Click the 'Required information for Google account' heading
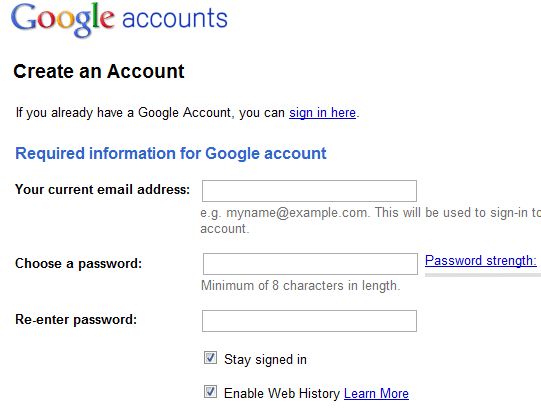541x413 pixels. pyautogui.click(x=171, y=153)
